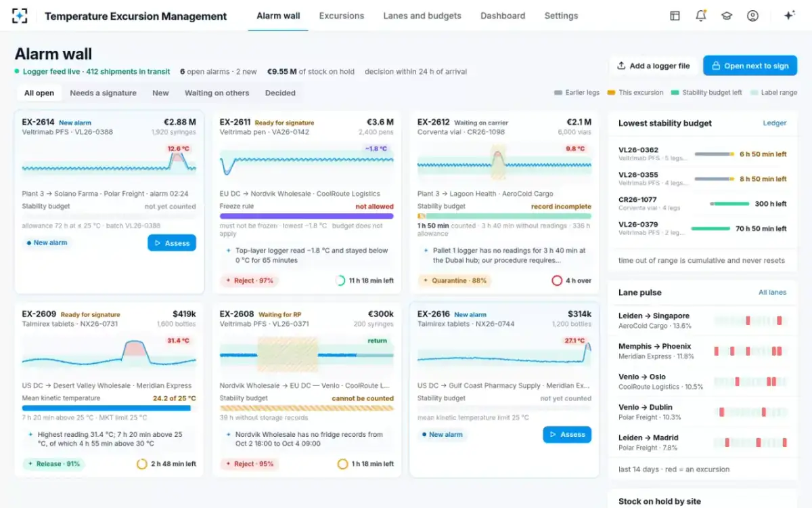Screen dimensions: 812x508
Task: Click the hatched stability budget bar in EX-2608
Action: coord(307,408)
